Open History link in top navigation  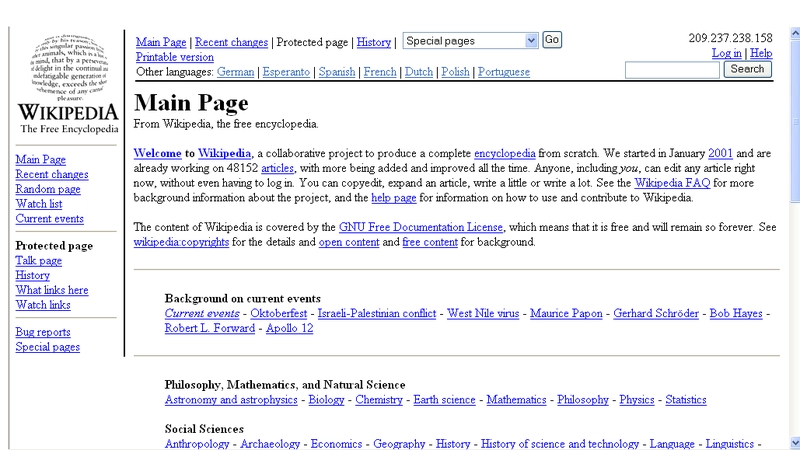(x=373, y=42)
